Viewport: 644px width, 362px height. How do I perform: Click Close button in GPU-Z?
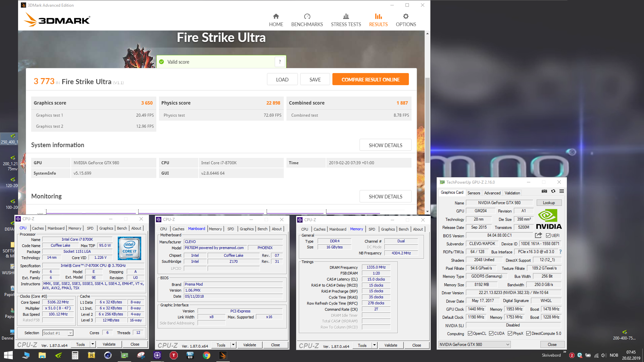coord(552,344)
